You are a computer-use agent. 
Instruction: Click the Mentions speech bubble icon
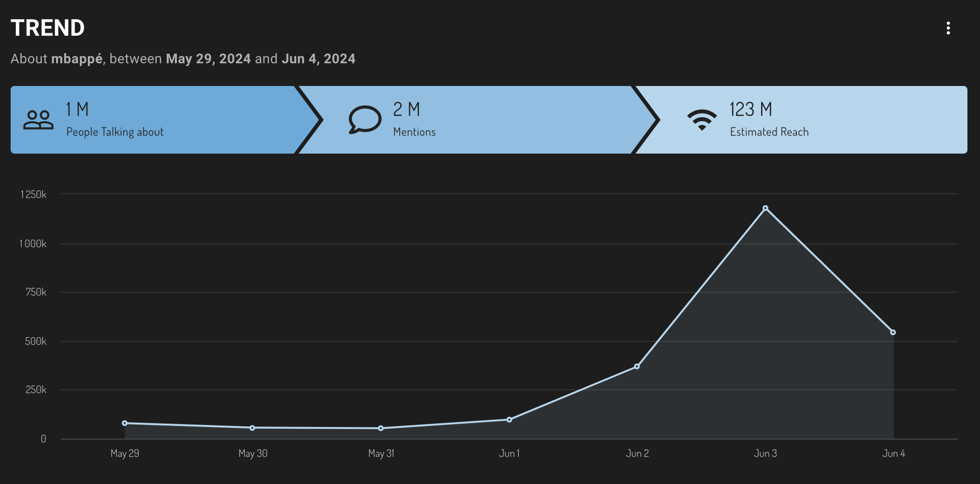pyautogui.click(x=365, y=119)
